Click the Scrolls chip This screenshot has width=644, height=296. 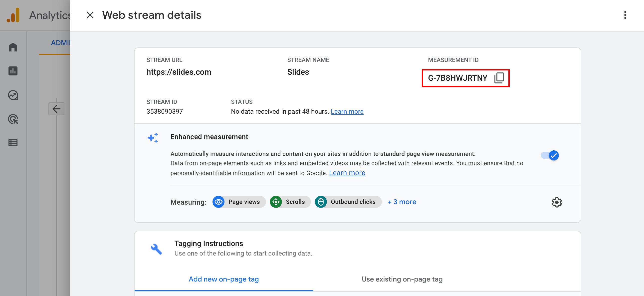point(290,202)
